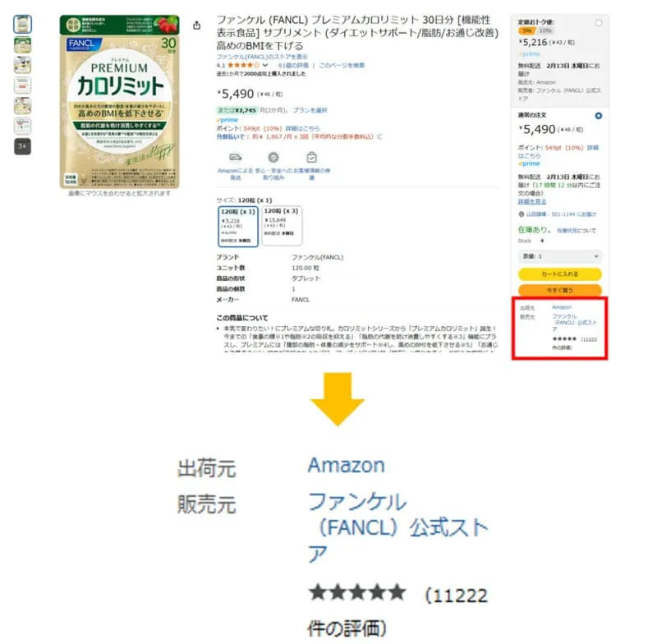Select the 120粒 (x 1) size option

[238, 226]
